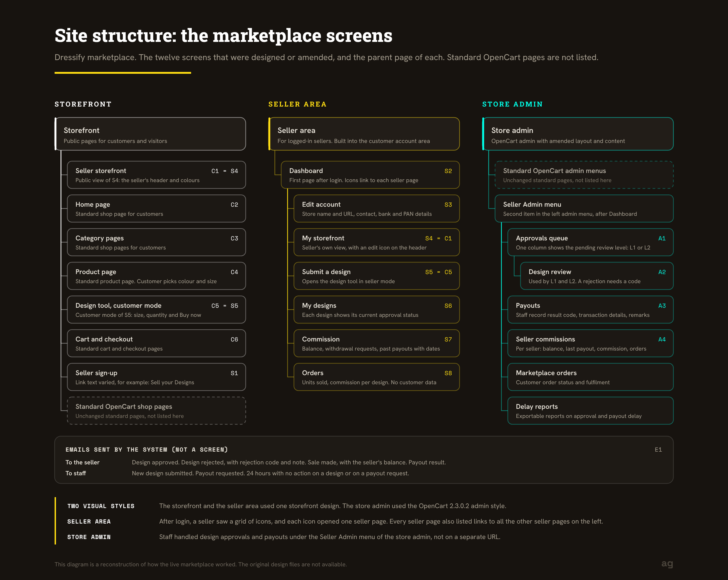
Task: Open the Seller storefront card C1
Action: coord(156,175)
